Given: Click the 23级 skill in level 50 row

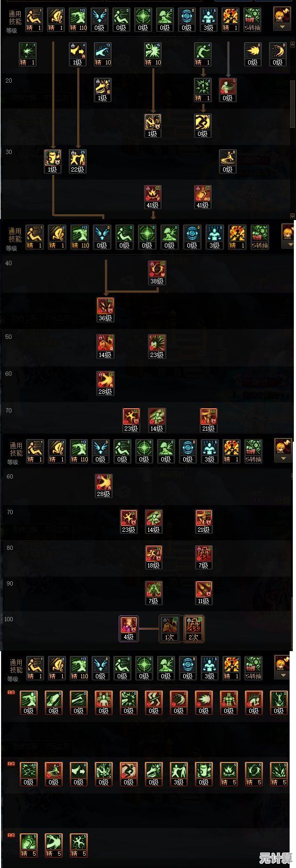Looking at the screenshot, I should click(157, 346).
